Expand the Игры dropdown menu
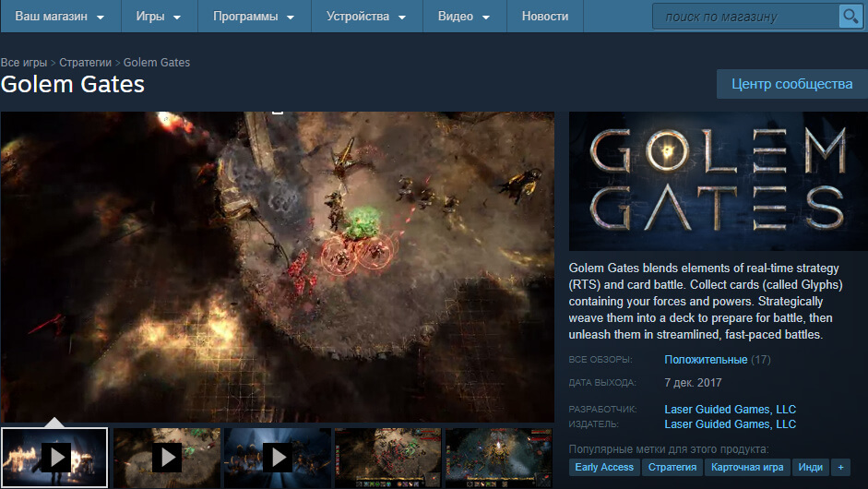Viewport: 868px width, 489px height. point(159,17)
